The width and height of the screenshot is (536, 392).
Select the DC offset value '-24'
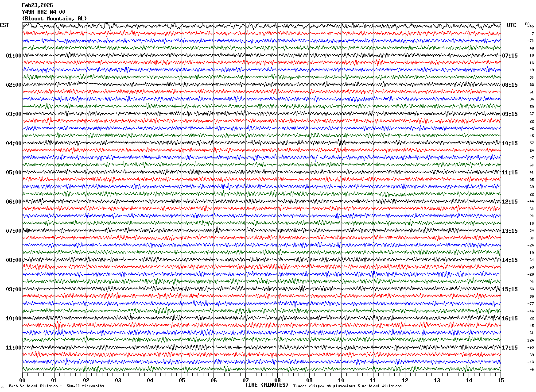pos(530,245)
